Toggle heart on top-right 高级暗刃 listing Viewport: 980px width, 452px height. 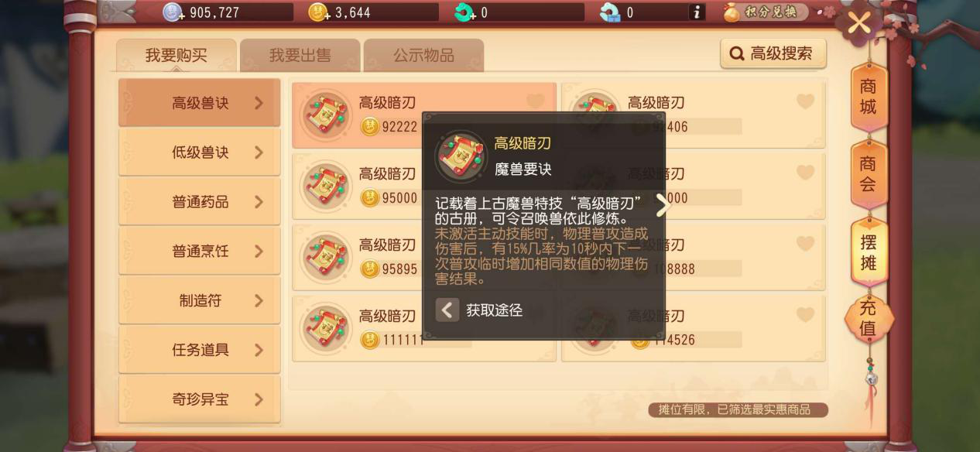click(x=805, y=101)
